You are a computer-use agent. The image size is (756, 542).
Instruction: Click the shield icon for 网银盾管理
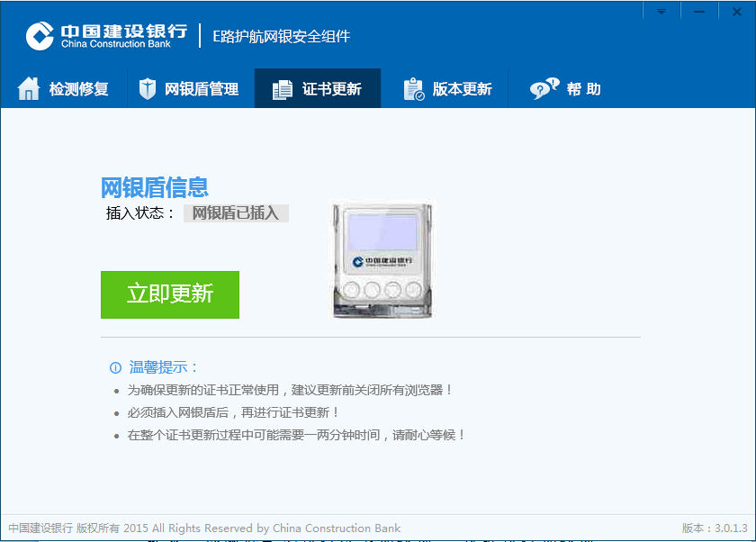click(147, 89)
